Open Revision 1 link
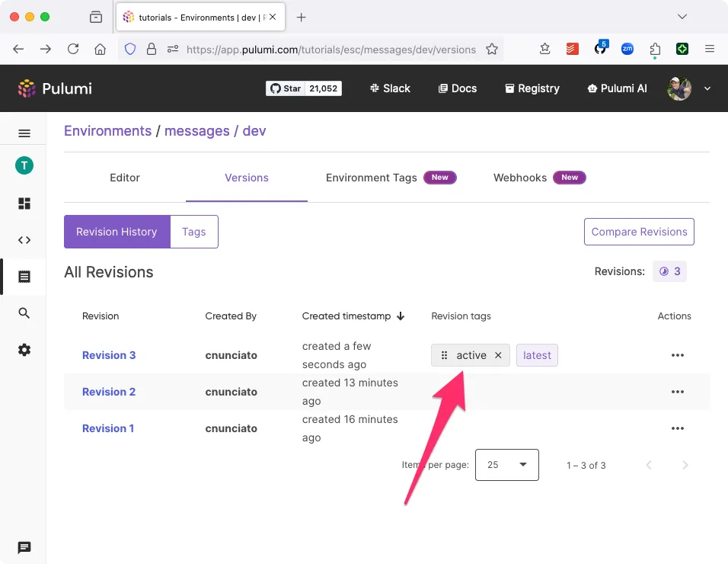Screen dimensions: 728x564 pos(108,428)
